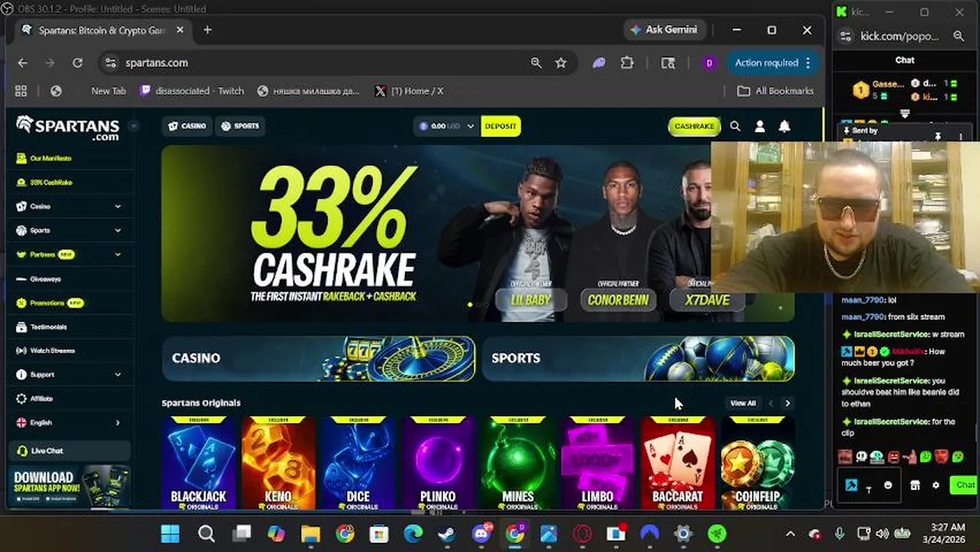Open the Mines game tile

coord(518,463)
